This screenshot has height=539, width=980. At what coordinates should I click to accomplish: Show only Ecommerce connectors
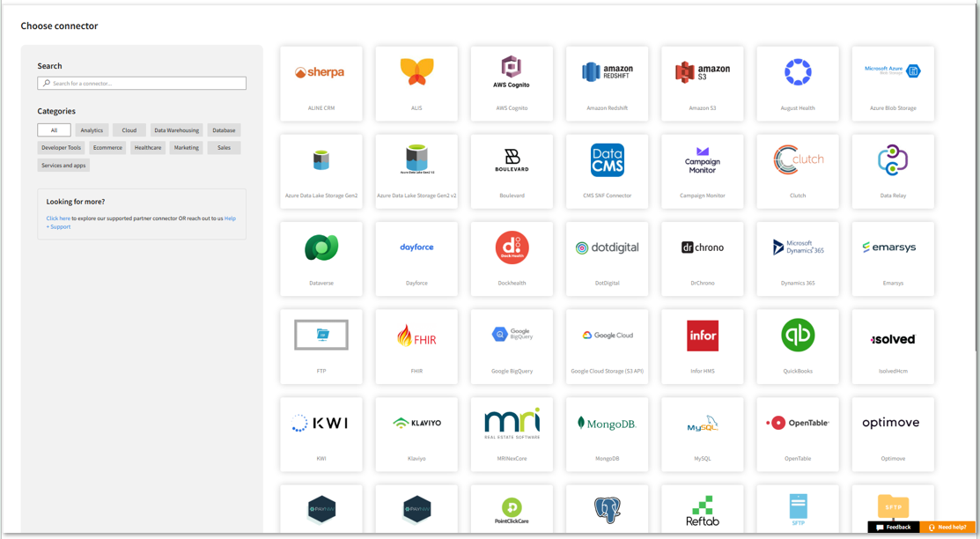tap(107, 148)
